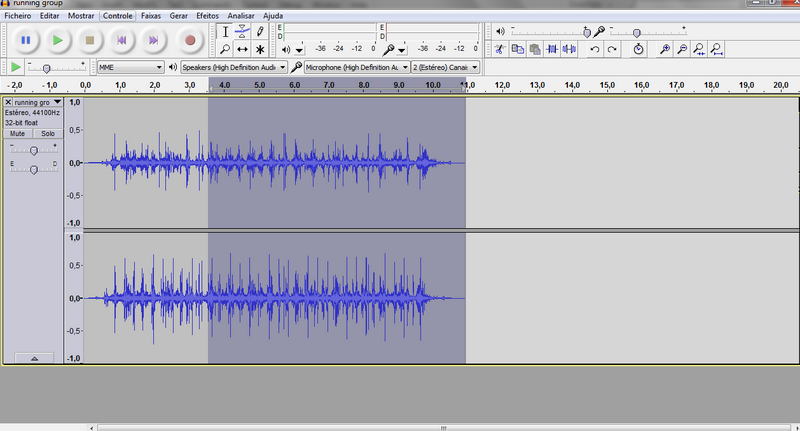The image size is (800, 431).
Task: Select the Draw pencil tool
Action: [x=260, y=32]
